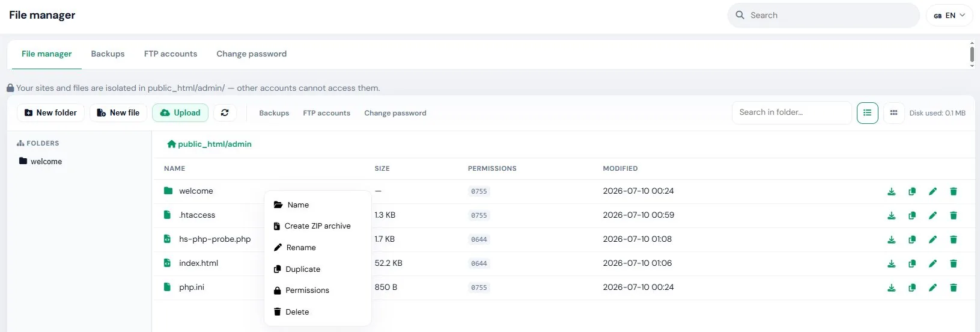
Task: Open Backups link beside the refresh button
Action: click(x=274, y=113)
